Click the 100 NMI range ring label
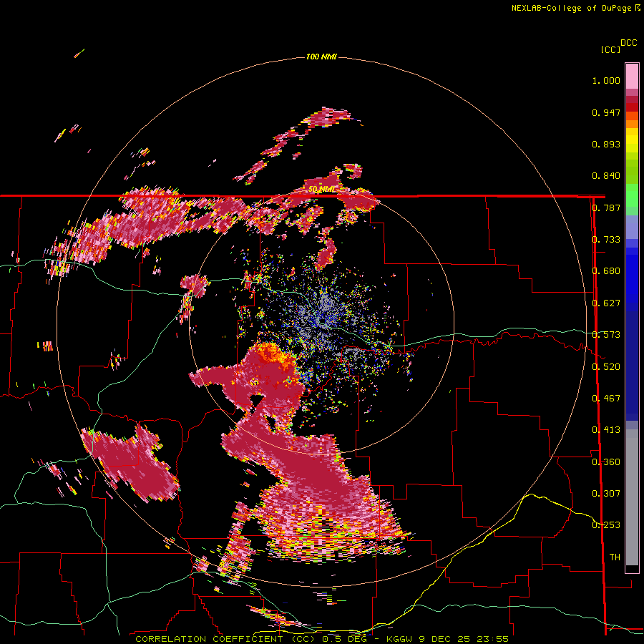644x644 pixels. (x=321, y=57)
